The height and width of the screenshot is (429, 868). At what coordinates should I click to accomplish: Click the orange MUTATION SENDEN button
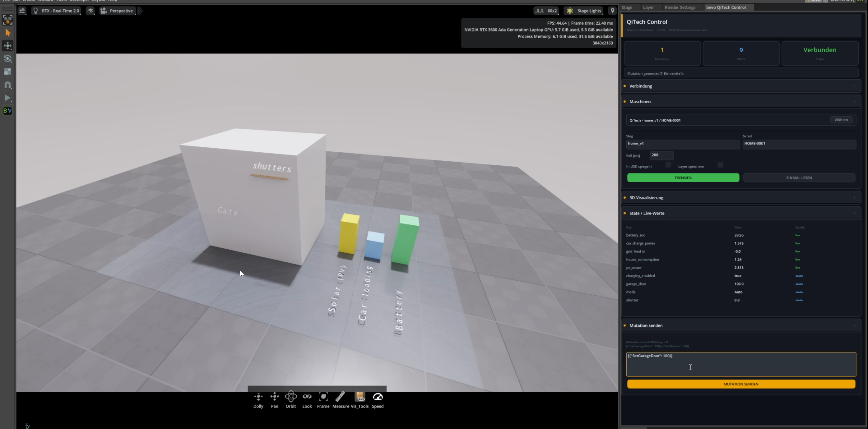pos(741,384)
